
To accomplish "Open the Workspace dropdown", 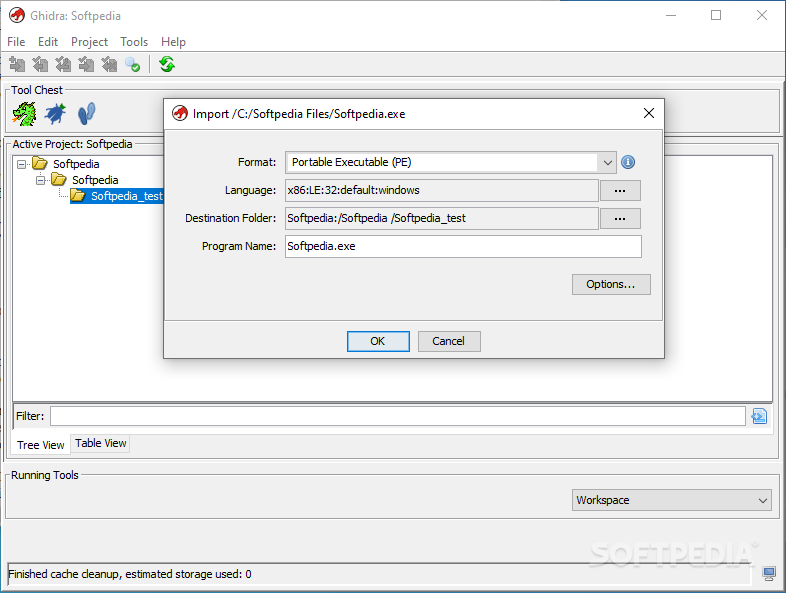I will (x=671, y=500).
